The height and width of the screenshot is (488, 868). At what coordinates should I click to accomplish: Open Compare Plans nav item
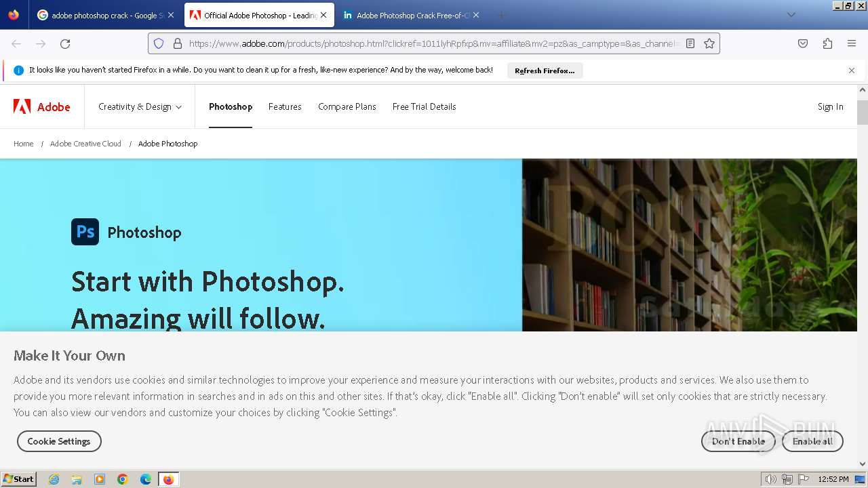point(347,106)
